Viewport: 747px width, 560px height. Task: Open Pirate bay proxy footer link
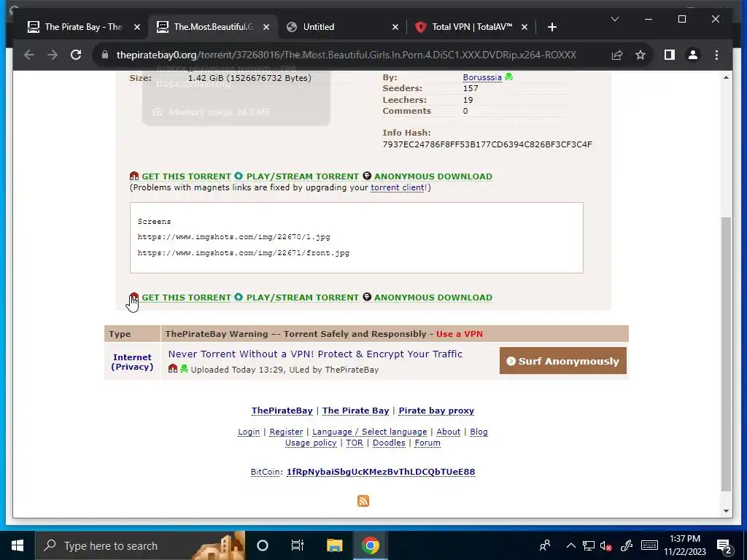[436, 411]
